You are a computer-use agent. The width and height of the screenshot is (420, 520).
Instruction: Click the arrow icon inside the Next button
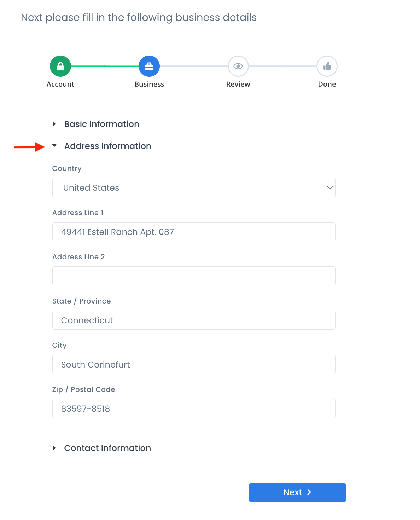(x=309, y=492)
